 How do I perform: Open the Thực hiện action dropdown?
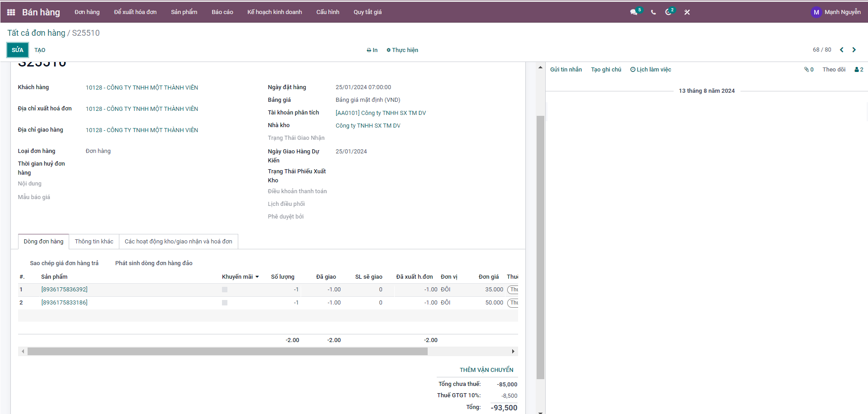[402, 50]
